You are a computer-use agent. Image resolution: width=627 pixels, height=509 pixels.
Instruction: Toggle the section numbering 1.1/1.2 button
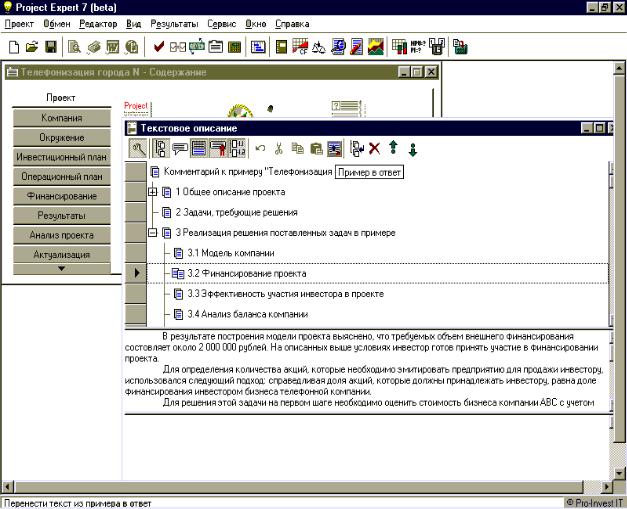click(x=238, y=149)
